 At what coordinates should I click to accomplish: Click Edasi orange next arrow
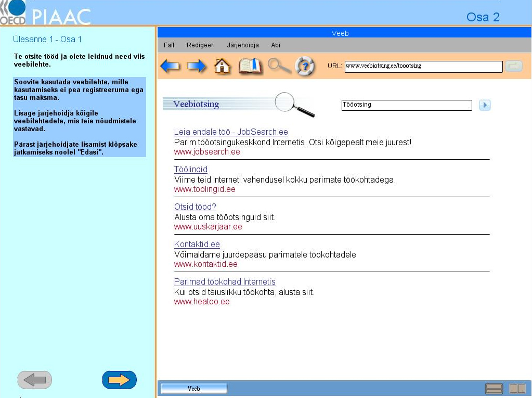[120, 380]
